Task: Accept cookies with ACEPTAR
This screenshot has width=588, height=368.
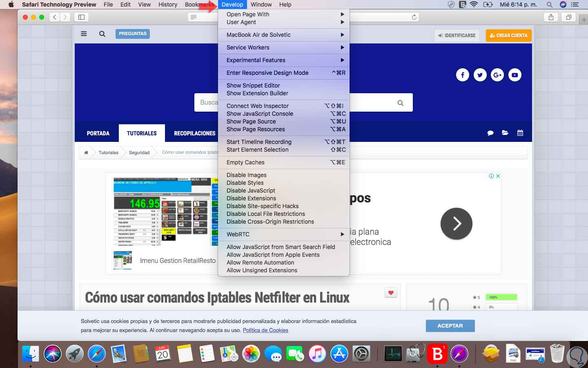Action: (x=450, y=326)
